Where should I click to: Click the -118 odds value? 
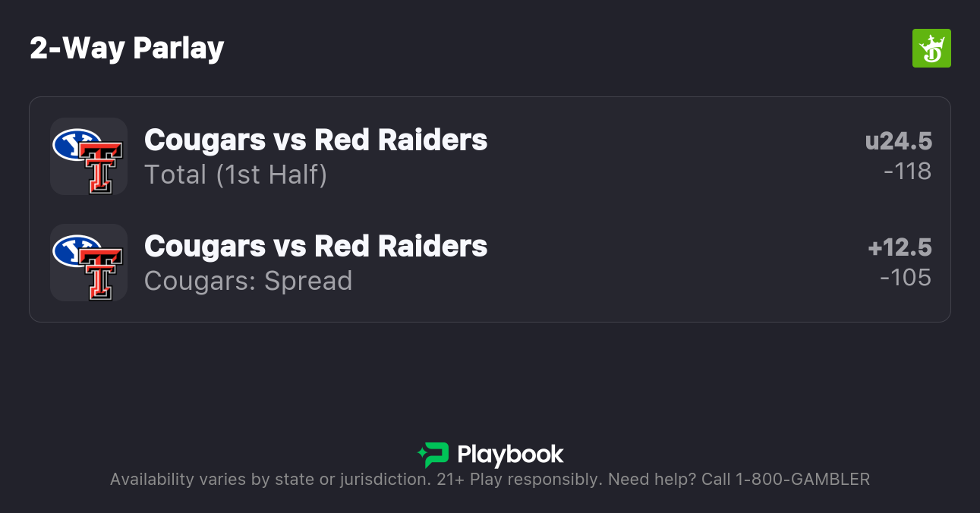tap(907, 172)
